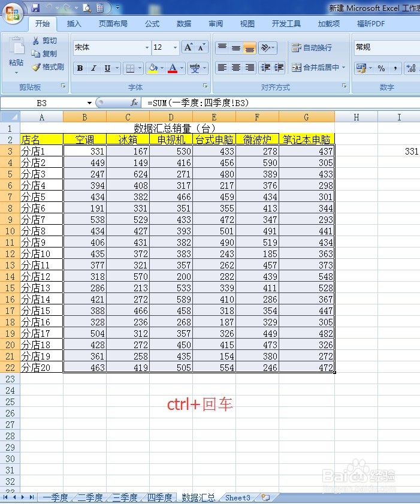Switch to the 页面布局 ribbon tab
420x504 pixels.
113,24
